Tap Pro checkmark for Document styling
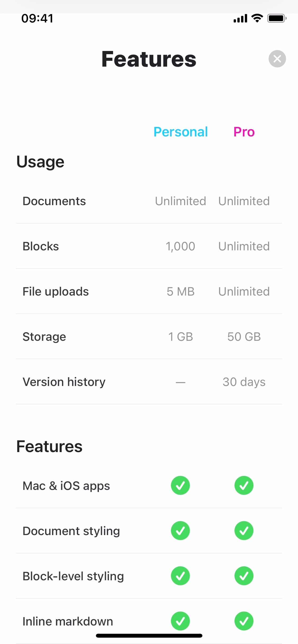This screenshot has height=644, width=298. (244, 531)
